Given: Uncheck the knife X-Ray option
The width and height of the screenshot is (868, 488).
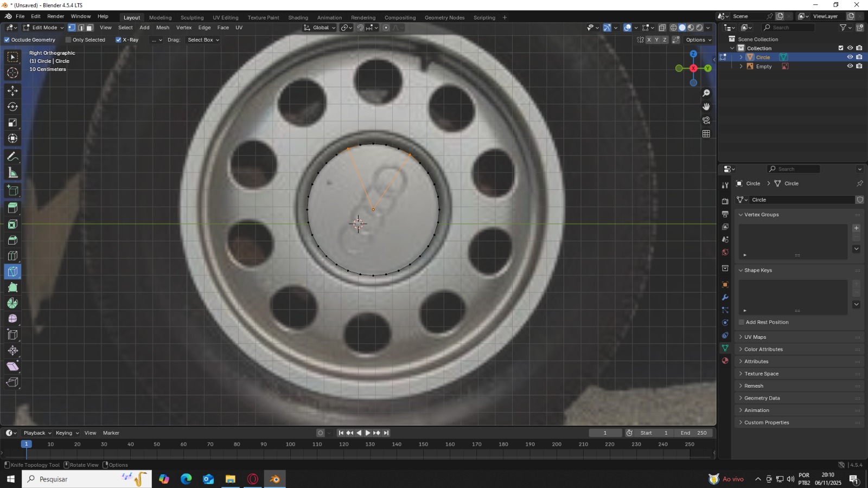Looking at the screenshot, I should click(x=118, y=40).
